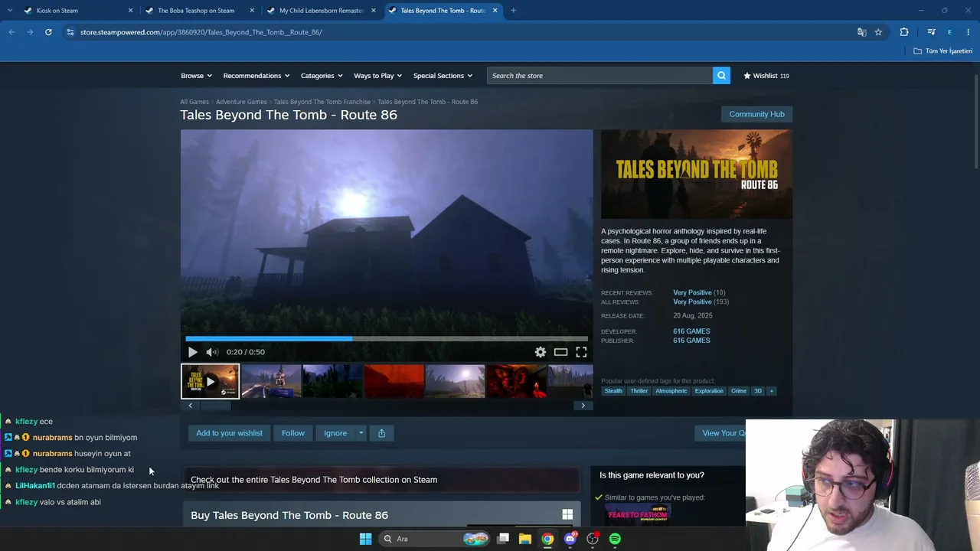Close the Boba Teashop tab

pyautogui.click(x=252, y=11)
